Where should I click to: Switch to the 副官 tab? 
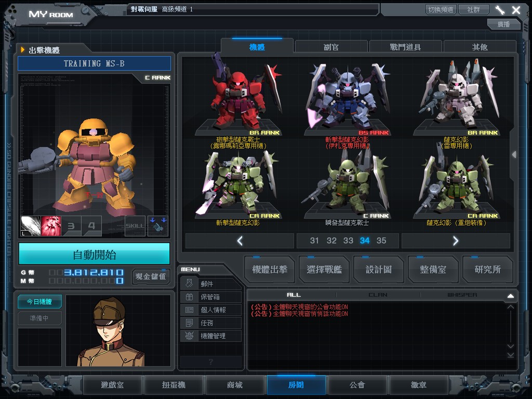[x=331, y=47]
